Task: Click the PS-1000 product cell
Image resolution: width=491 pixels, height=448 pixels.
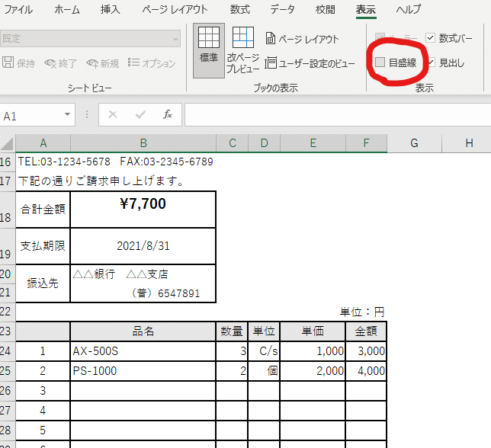Action: 143,371
